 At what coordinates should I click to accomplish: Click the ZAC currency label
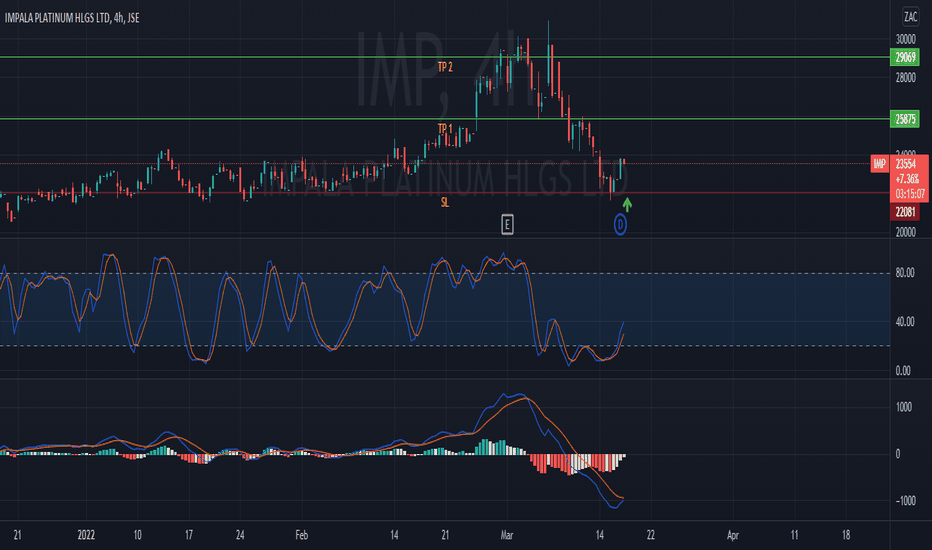tap(910, 17)
